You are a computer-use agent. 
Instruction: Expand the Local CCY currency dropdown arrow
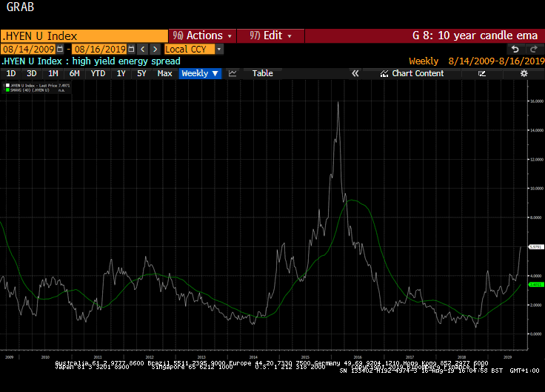pos(219,50)
